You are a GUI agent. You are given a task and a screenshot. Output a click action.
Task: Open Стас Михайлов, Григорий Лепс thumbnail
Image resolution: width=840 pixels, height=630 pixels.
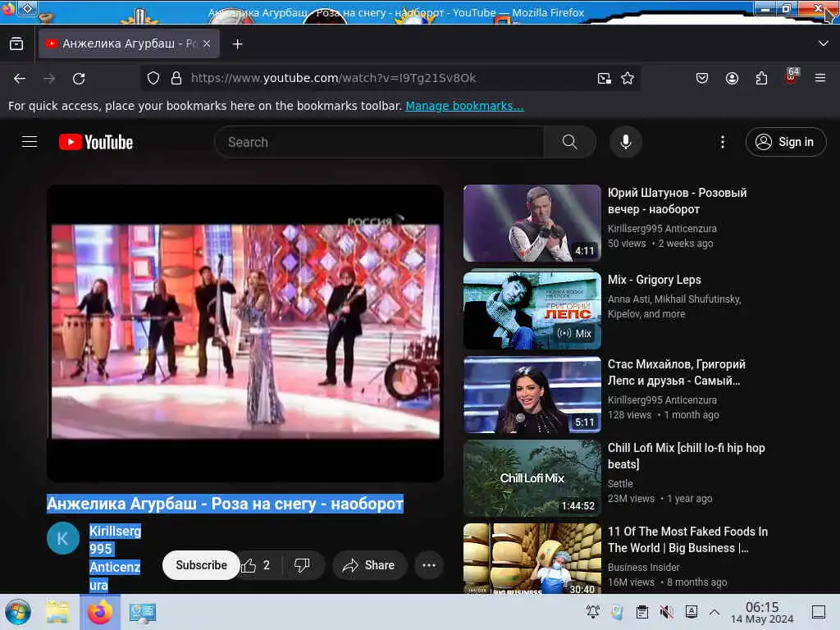[x=532, y=395]
